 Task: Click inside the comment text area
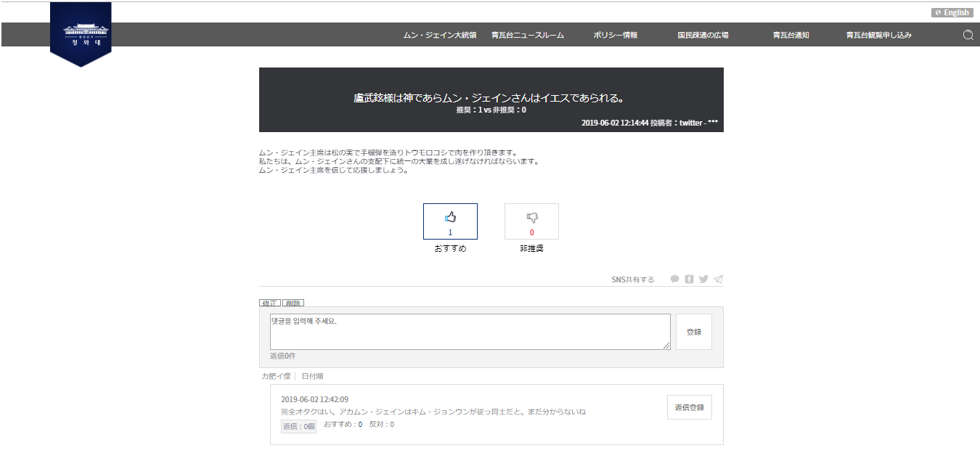pos(470,332)
